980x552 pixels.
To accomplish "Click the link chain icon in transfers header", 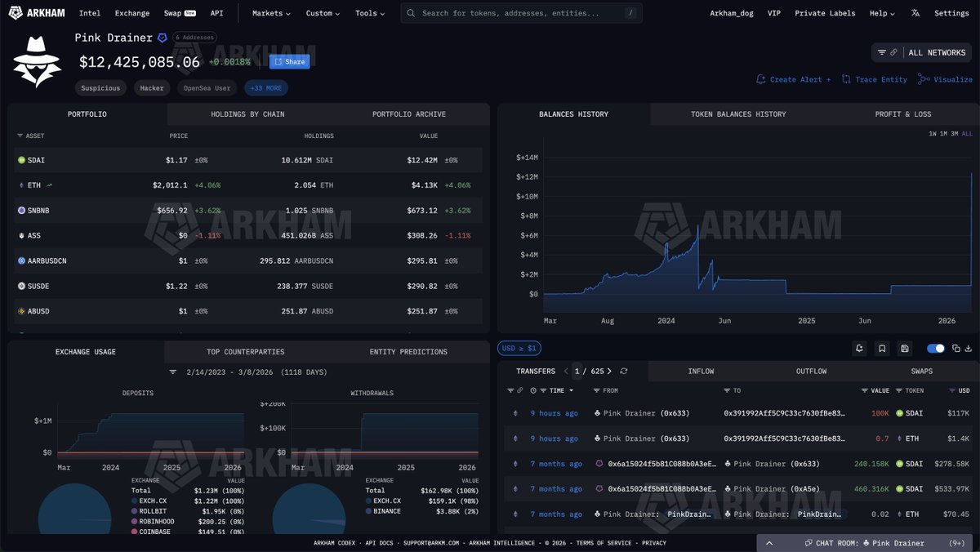I will (x=519, y=391).
